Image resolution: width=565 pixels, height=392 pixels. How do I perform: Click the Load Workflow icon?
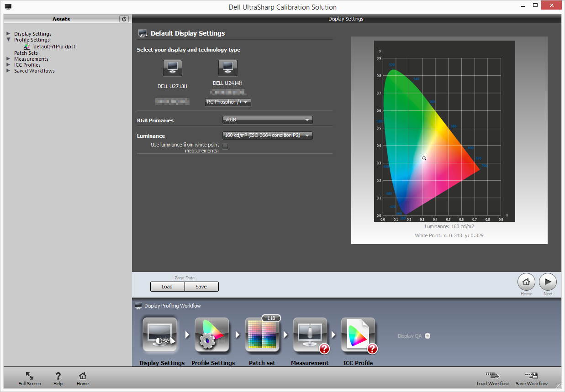coord(492,376)
